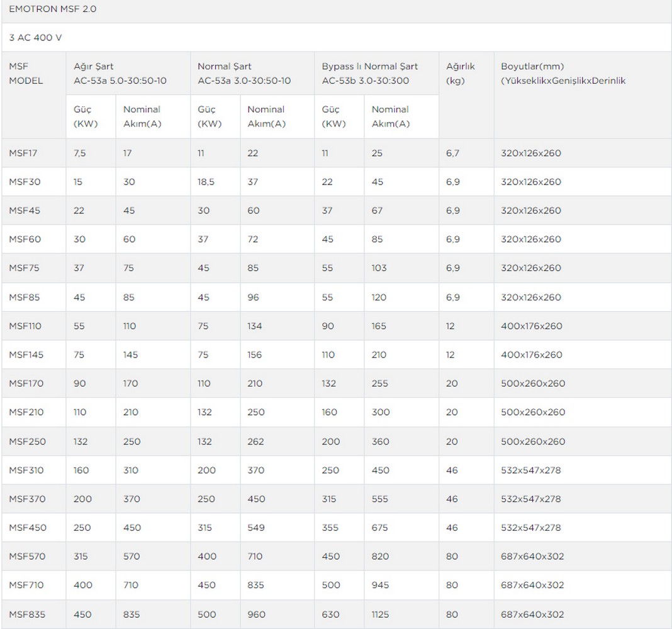
Task: Select the "945" current in MSF710 row
Action: tap(380, 586)
